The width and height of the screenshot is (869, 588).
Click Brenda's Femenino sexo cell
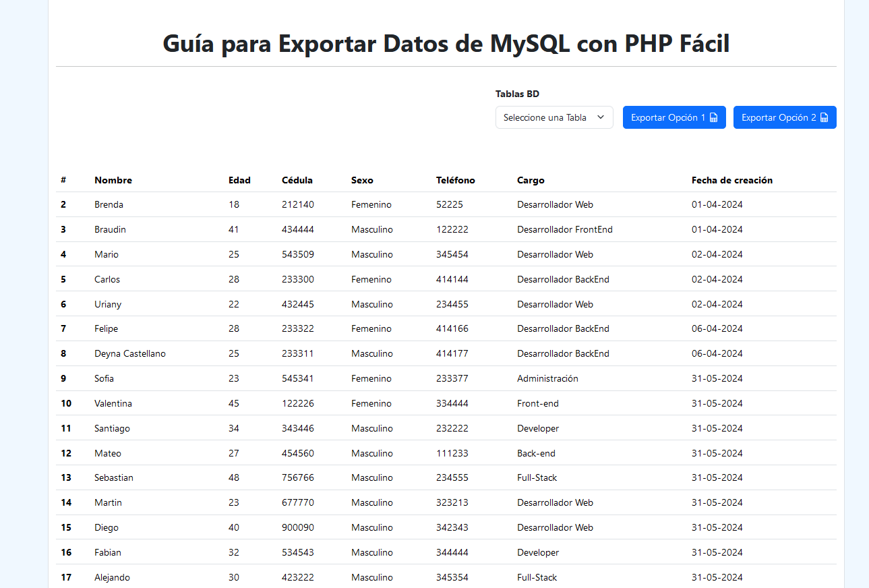[x=371, y=204]
